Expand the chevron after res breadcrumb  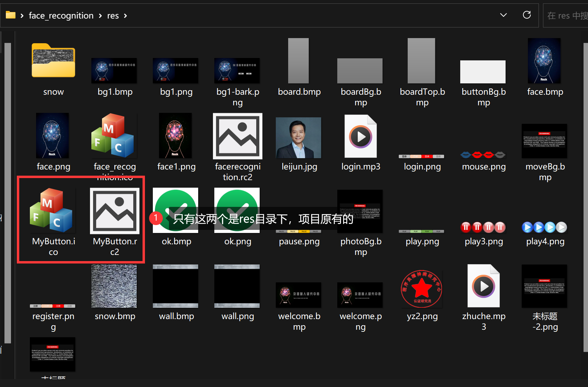[x=125, y=15]
